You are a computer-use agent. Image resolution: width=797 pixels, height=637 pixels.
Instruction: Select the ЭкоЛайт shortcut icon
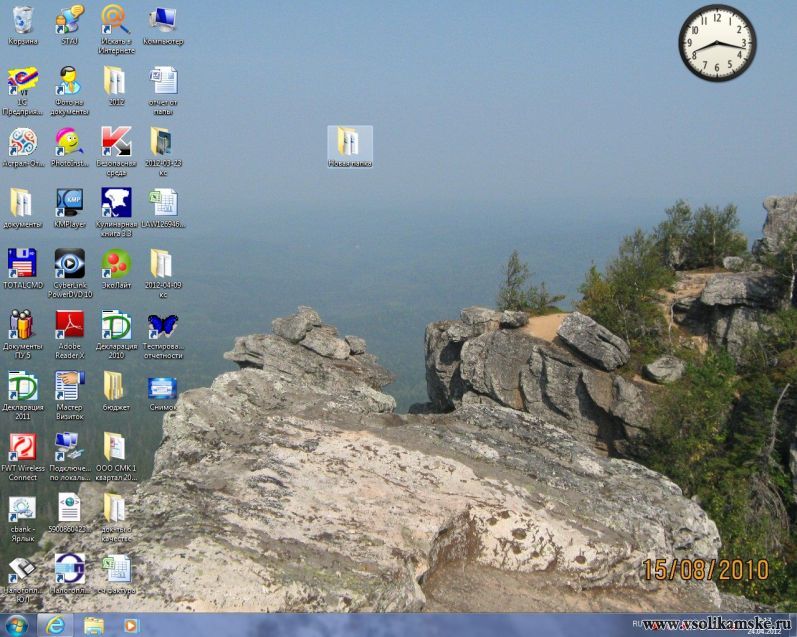(x=116, y=264)
